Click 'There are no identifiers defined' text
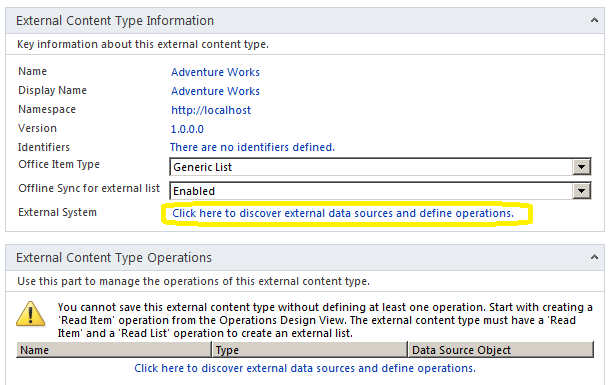612x385 pixels. (252, 147)
